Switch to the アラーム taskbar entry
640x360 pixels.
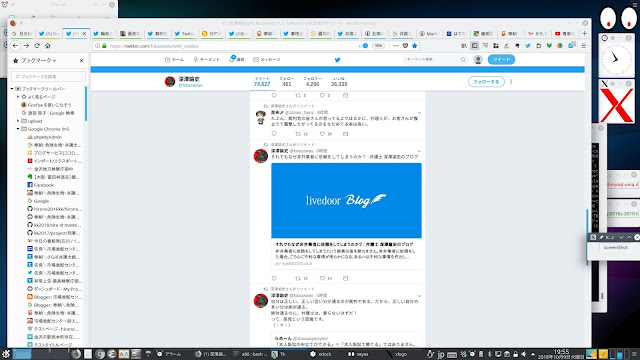click(x=169, y=354)
